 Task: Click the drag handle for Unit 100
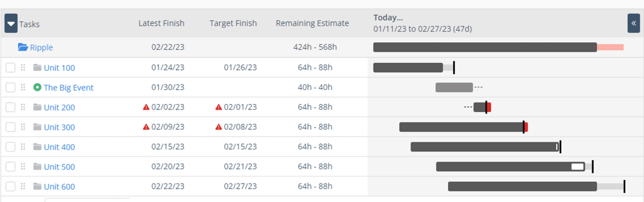point(23,68)
